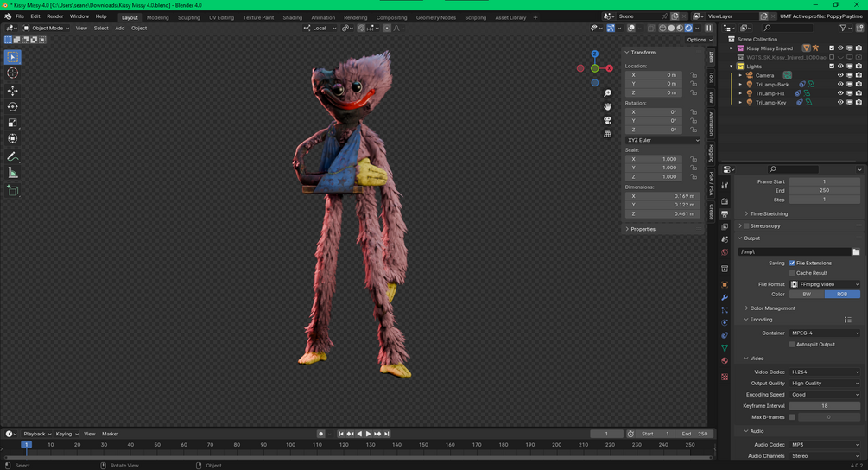Select the Annotate tool
868x470 pixels.
click(13, 156)
